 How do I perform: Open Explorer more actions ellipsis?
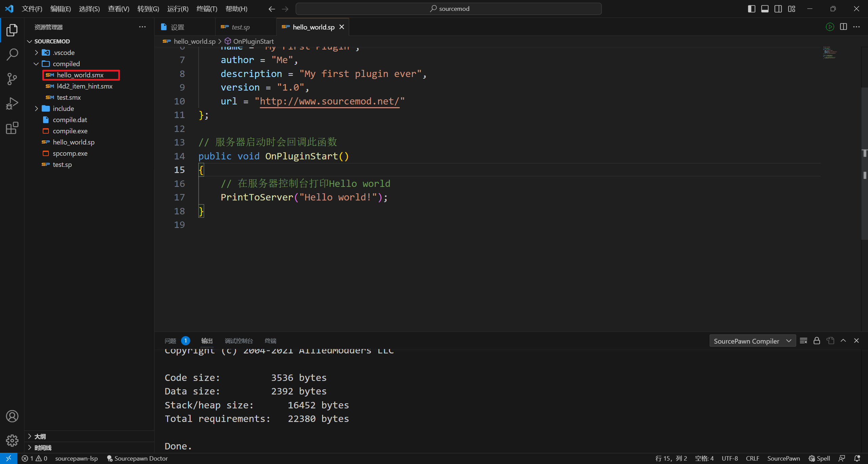142,27
